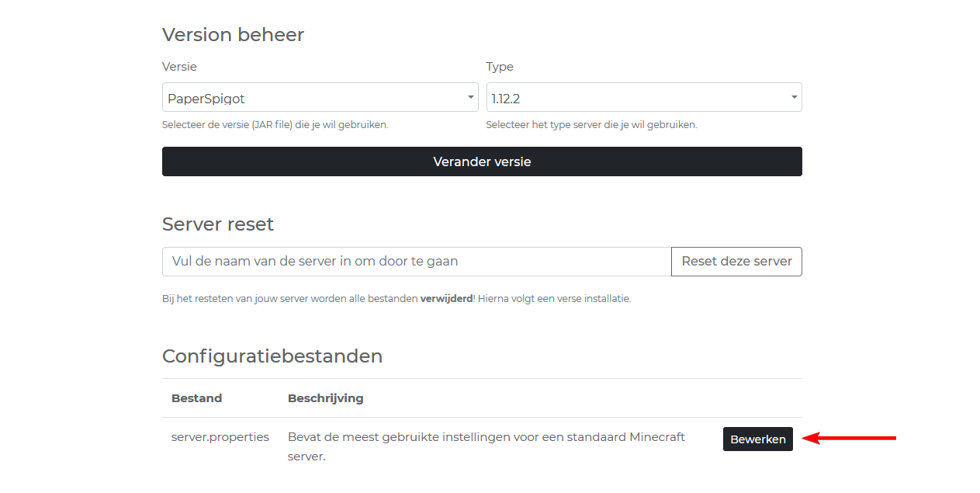Click the Versie field label
Screen dimensions: 980x493
pyautogui.click(x=179, y=67)
